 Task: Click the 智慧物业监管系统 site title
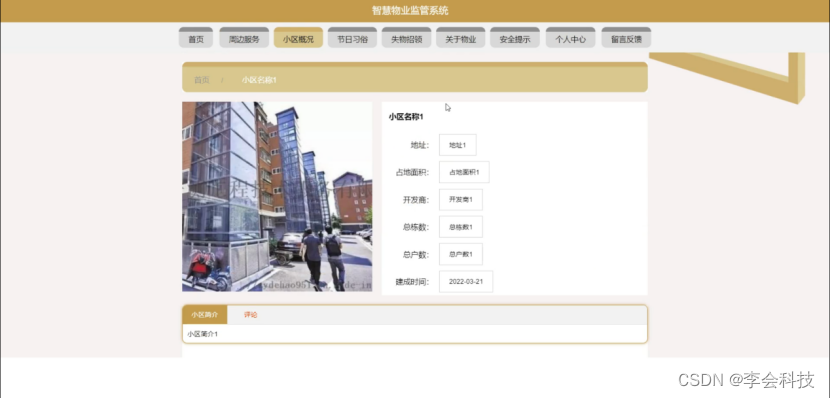click(410, 11)
